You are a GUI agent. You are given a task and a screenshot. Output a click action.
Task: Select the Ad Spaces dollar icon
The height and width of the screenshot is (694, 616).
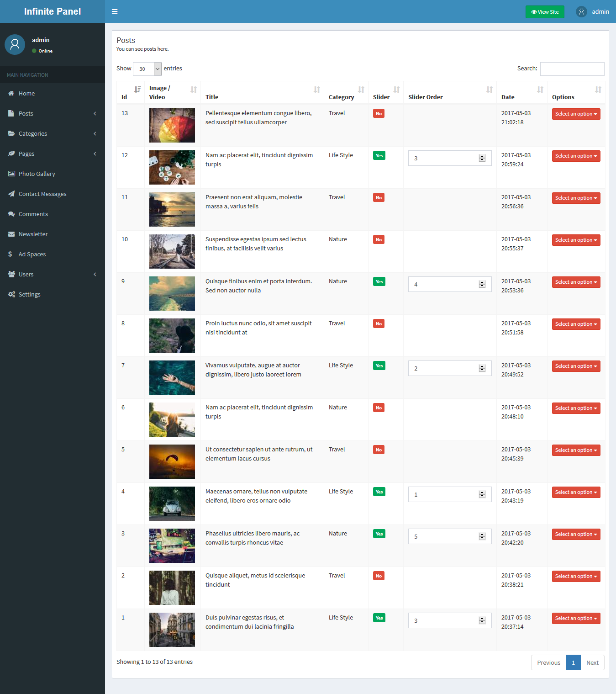click(x=11, y=254)
